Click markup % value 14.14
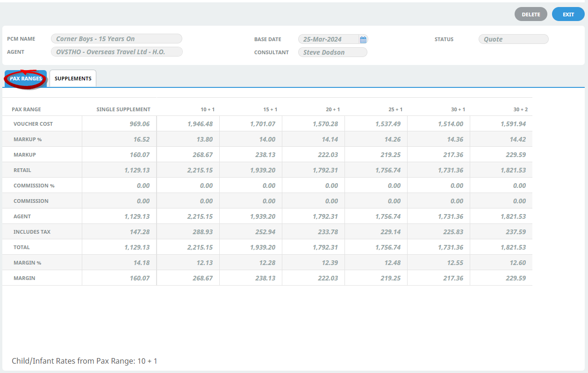Screen dimensions: 588x373 [330, 139]
